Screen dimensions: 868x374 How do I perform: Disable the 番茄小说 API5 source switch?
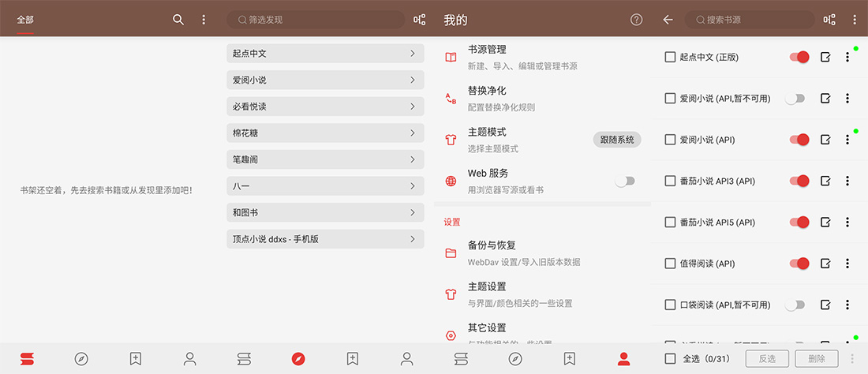pyautogui.click(x=799, y=223)
